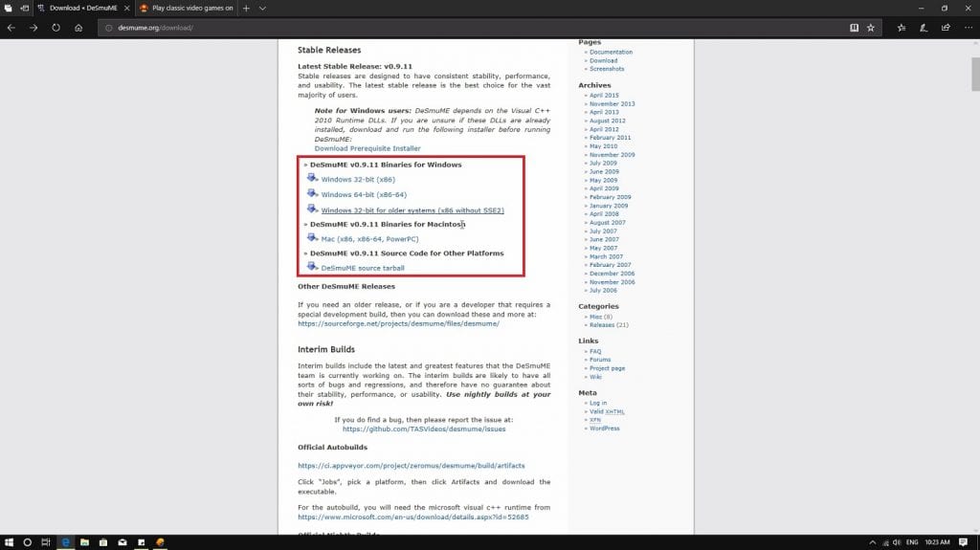
Task: Open Action Center notifications icon
Action: (x=963, y=542)
